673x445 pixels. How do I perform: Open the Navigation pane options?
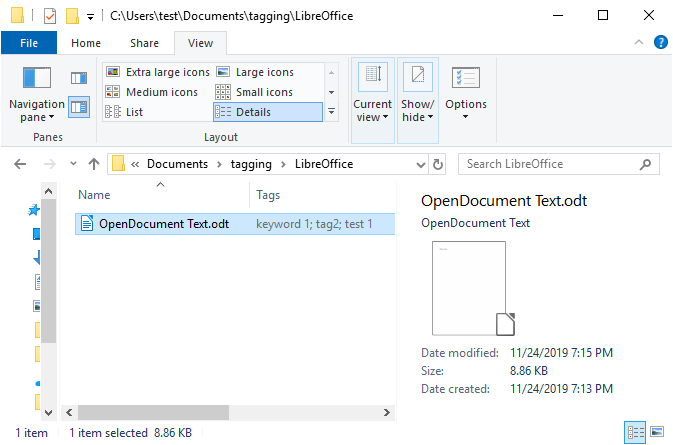37,94
